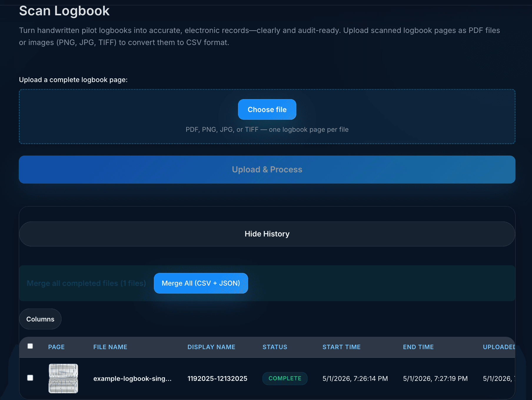
Task: Click 'Merge all completed files (1 files)' label
Action: point(86,283)
